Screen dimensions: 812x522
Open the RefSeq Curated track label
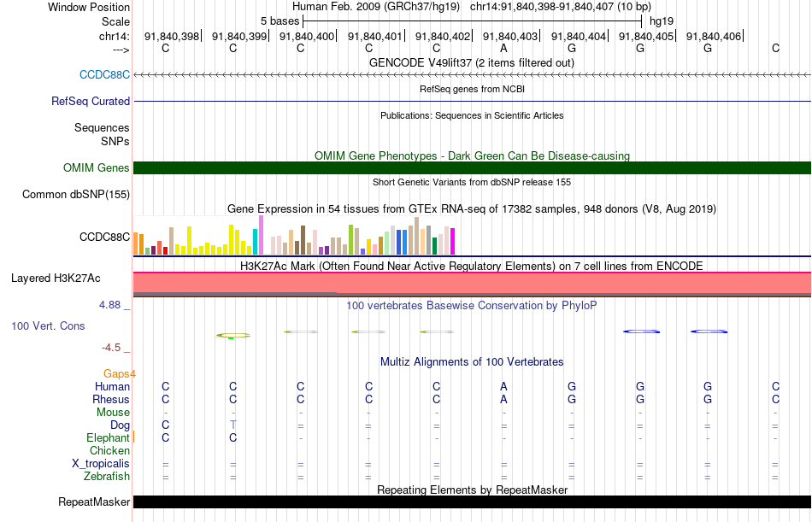click(91, 101)
